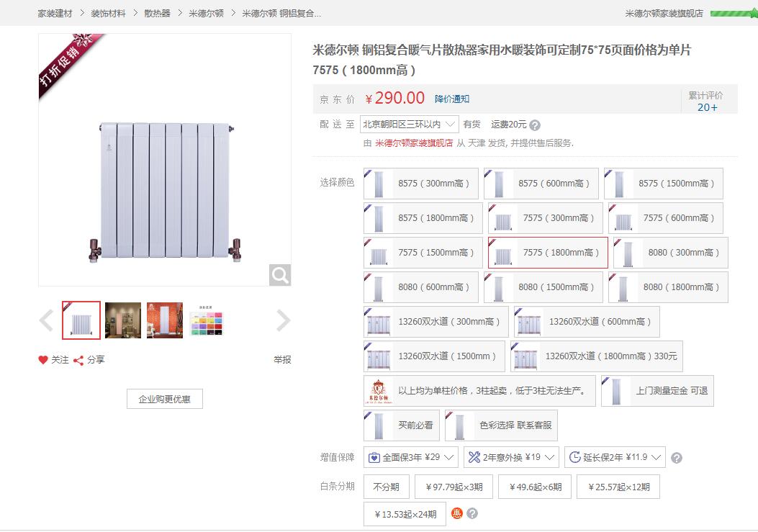This screenshot has height=532, width=758.
Task: Select ¥97.79起×3期 installment option
Action: (x=454, y=487)
